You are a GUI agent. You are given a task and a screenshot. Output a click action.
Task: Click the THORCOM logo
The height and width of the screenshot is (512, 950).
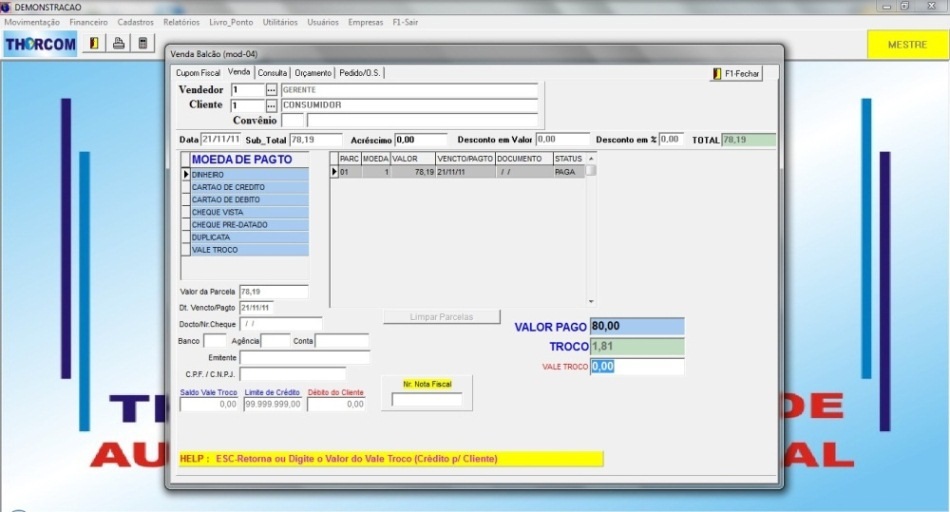(x=40, y=44)
